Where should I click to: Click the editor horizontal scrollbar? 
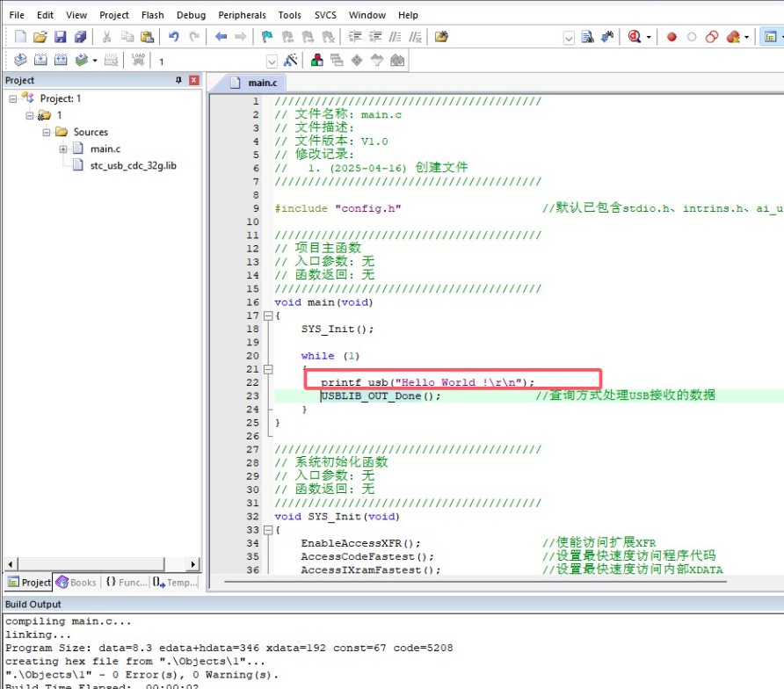pos(475,582)
